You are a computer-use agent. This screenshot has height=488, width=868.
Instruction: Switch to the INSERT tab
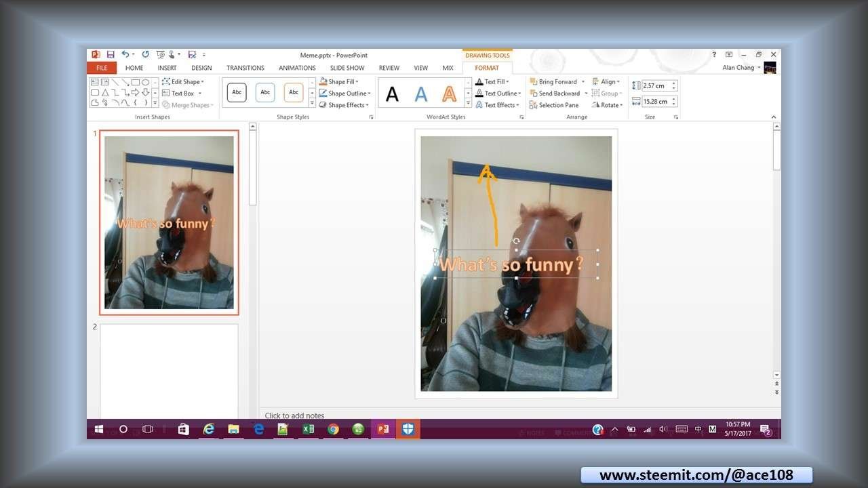coord(167,68)
